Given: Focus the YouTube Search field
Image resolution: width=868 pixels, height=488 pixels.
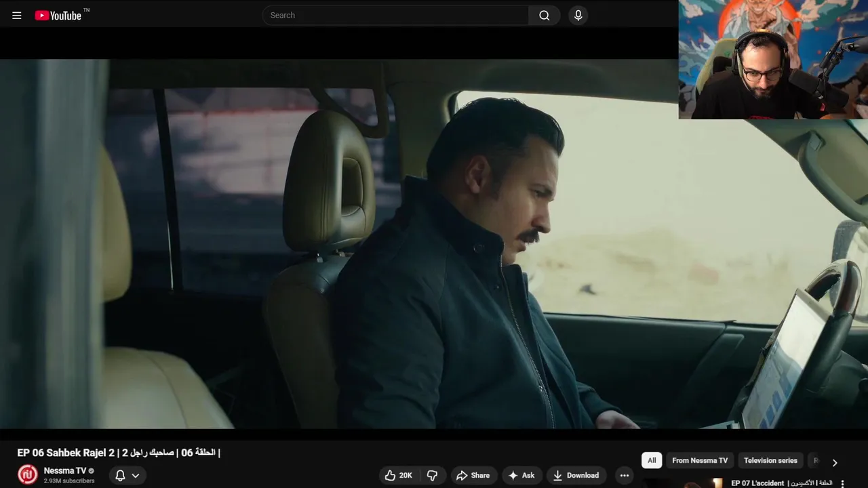Looking at the screenshot, I should click(395, 16).
